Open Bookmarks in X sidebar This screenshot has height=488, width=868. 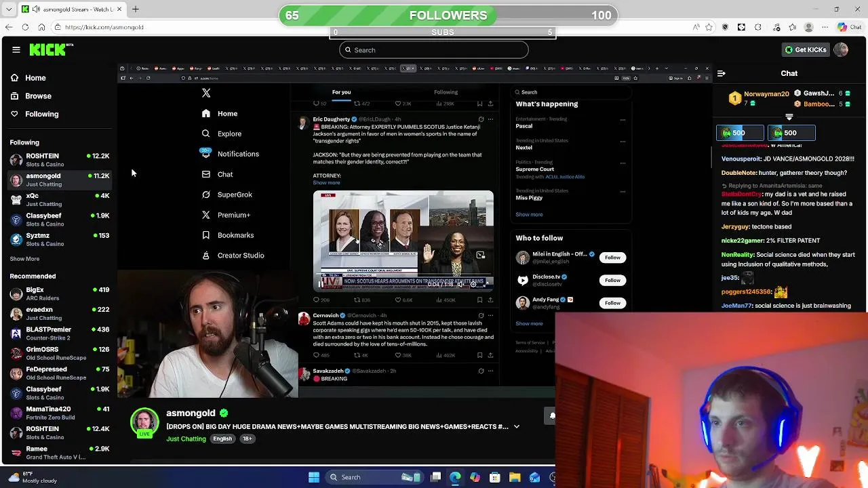pos(228,235)
